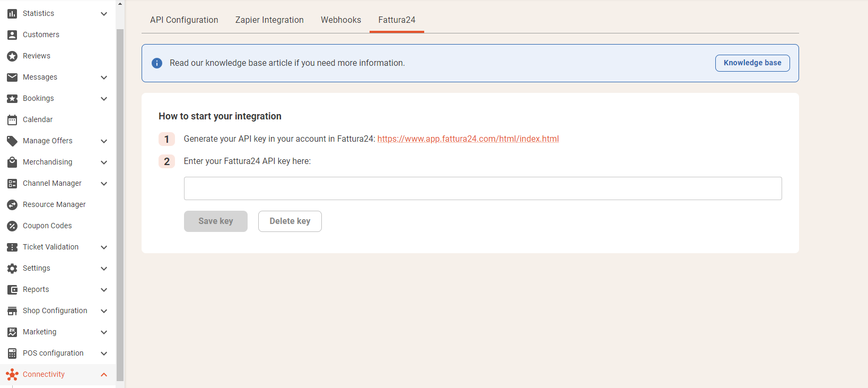868x388 pixels.
Task: Click the 'Read our knowledge base article' text
Action: coord(287,63)
